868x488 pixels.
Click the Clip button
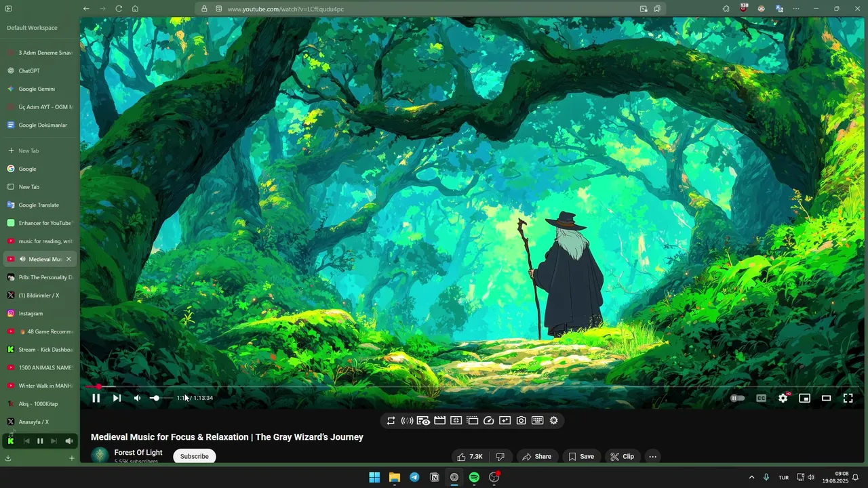coord(622,456)
